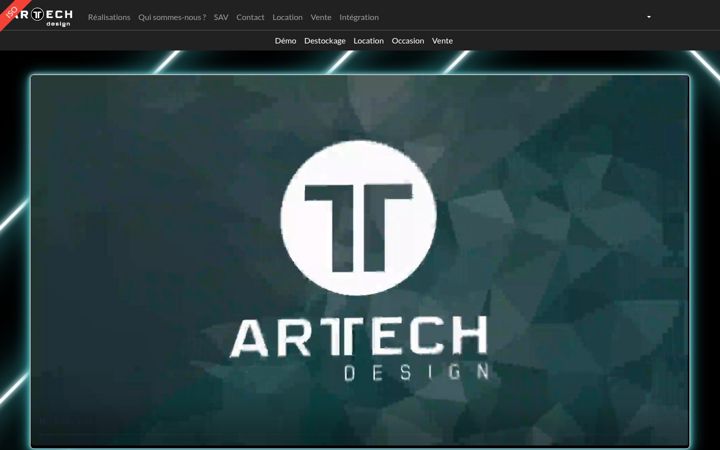Screen dimensions: 720x450
Task: Click the red ISO corner ribbon
Action: point(11,11)
